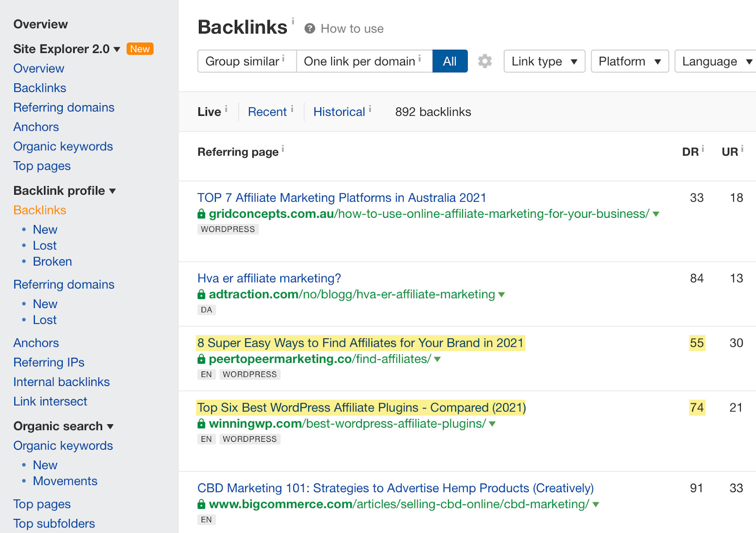Open the Historical backlinks tab
Viewport: 756px width, 533px height.
(x=340, y=112)
